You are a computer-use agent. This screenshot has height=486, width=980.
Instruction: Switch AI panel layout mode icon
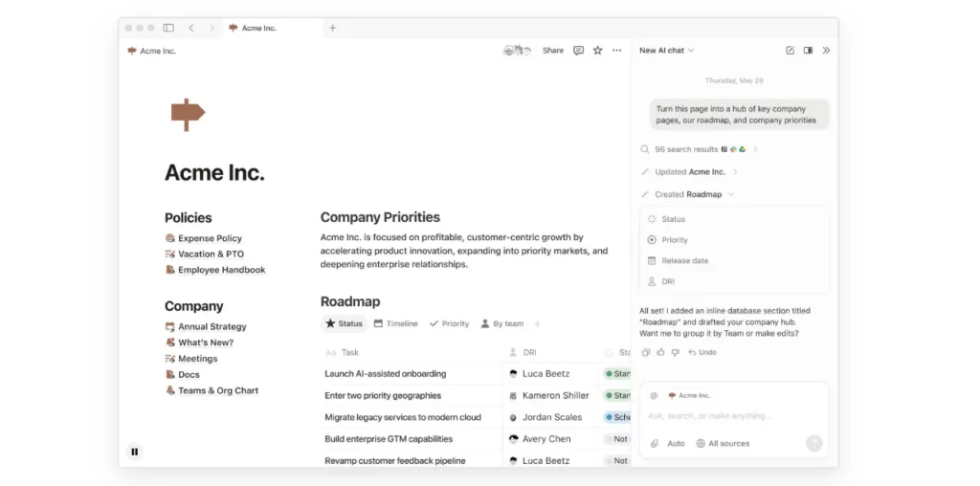click(x=808, y=51)
